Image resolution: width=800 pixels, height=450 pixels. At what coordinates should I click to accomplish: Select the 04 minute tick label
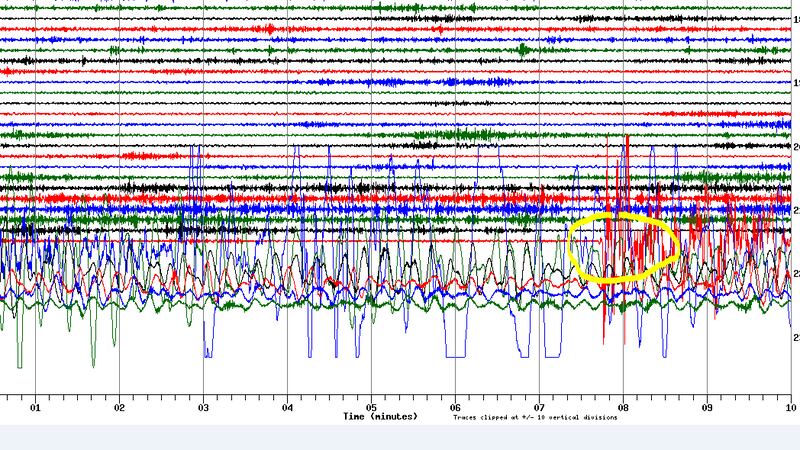point(287,407)
